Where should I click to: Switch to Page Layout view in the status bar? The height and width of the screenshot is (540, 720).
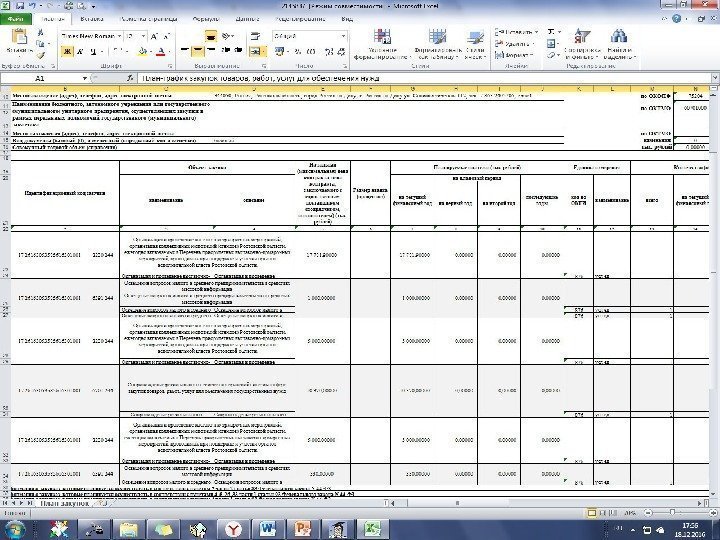point(603,512)
